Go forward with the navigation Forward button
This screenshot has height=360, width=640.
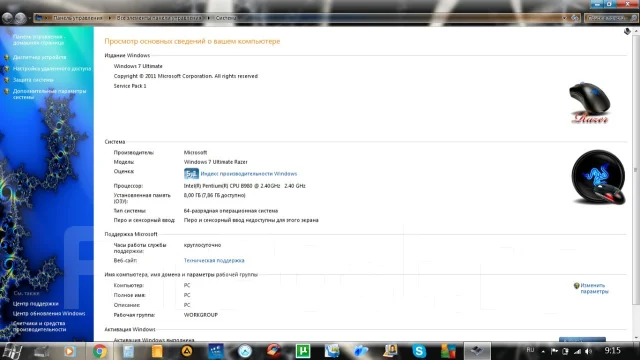click(x=20, y=18)
